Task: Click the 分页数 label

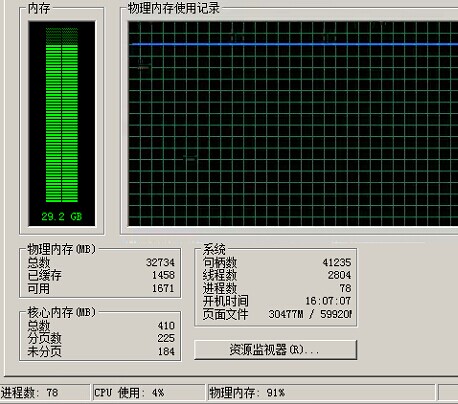Action: (x=45, y=338)
